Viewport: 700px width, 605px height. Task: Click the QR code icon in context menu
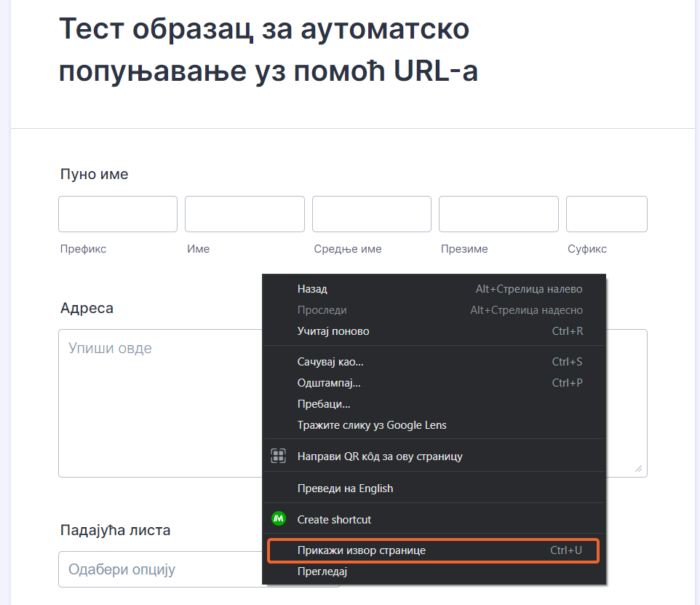click(x=279, y=456)
